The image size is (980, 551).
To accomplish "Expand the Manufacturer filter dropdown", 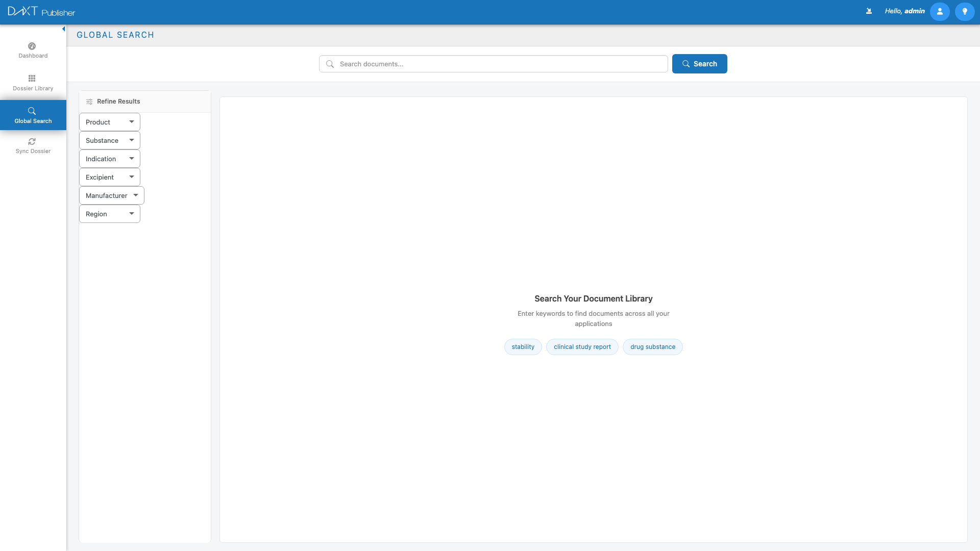I will click(x=111, y=195).
